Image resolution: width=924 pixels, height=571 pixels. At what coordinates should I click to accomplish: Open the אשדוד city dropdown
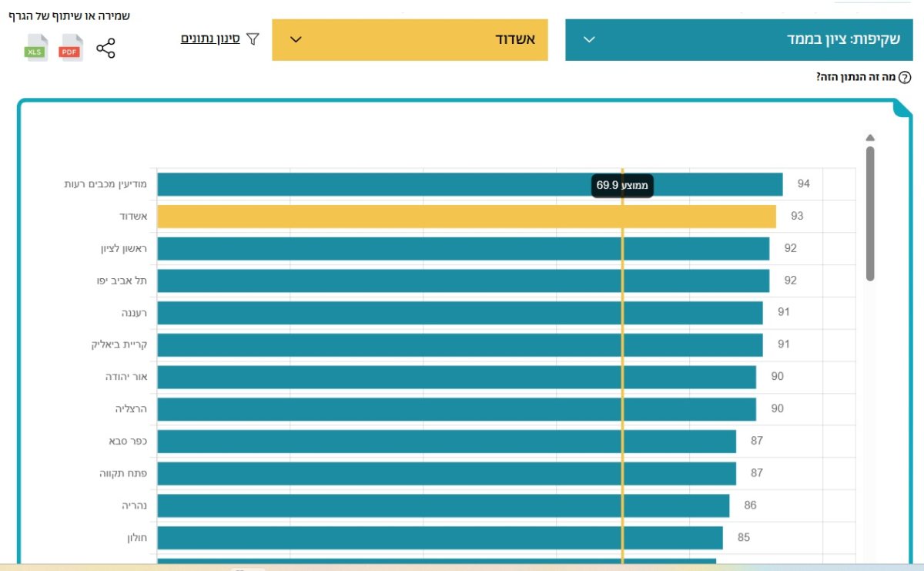tap(410, 39)
